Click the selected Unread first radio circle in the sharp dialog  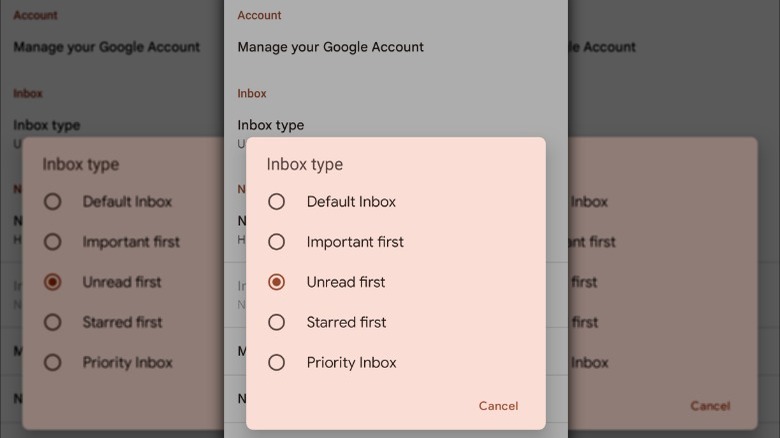277,282
